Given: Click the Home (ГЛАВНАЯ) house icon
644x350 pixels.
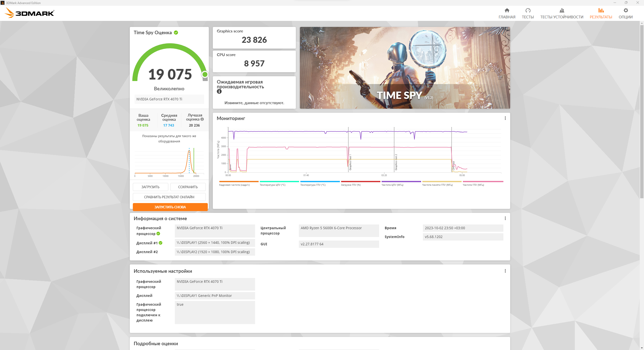Looking at the screenshot, I should [x=507, y=11].
